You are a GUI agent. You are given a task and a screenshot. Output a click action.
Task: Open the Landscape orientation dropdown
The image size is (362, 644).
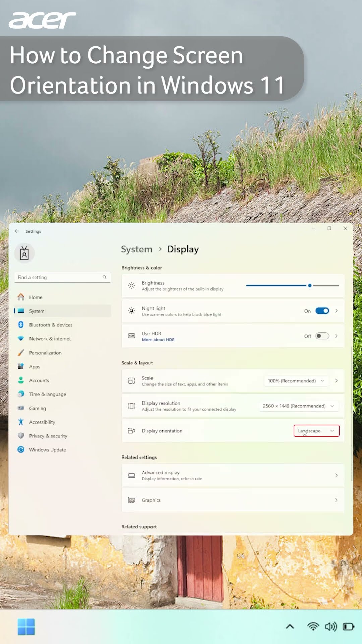click(316, 431)
